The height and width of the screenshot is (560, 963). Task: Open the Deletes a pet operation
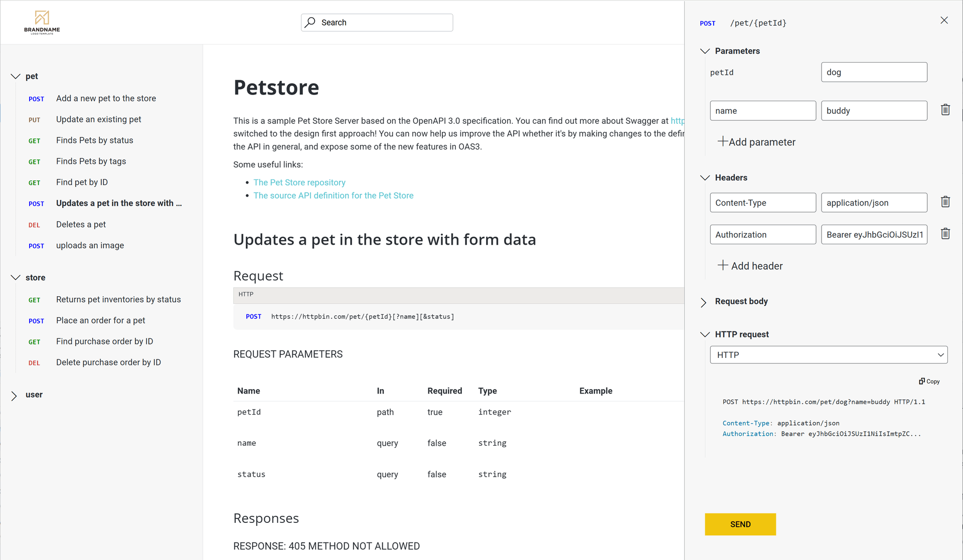[81, 225]
